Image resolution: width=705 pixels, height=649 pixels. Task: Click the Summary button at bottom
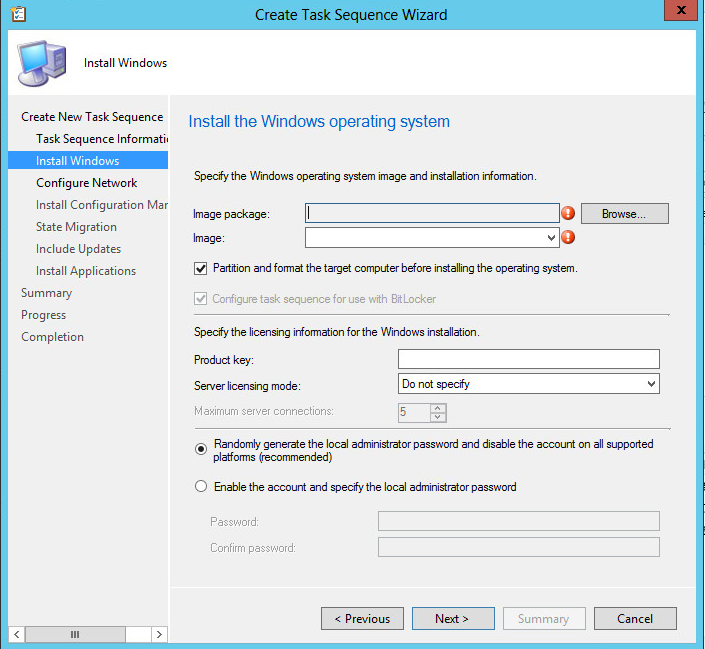coord(544,619)
